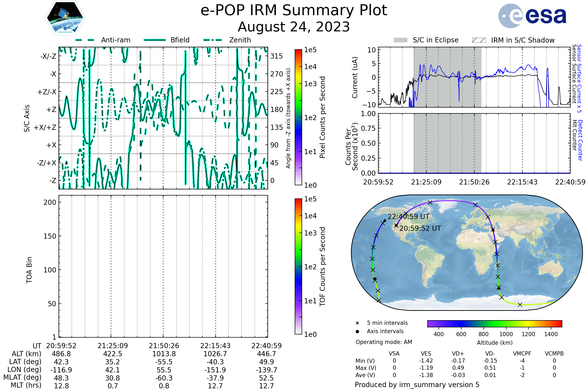This screenshot has height=392, width=588.
Task: Click the Operating mode: AM text
Action: [x=384, y=342]
